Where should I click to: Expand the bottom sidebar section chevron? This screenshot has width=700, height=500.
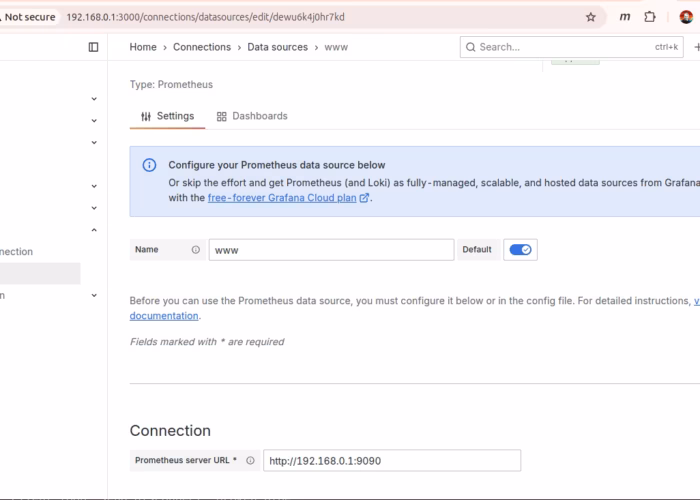94,296
